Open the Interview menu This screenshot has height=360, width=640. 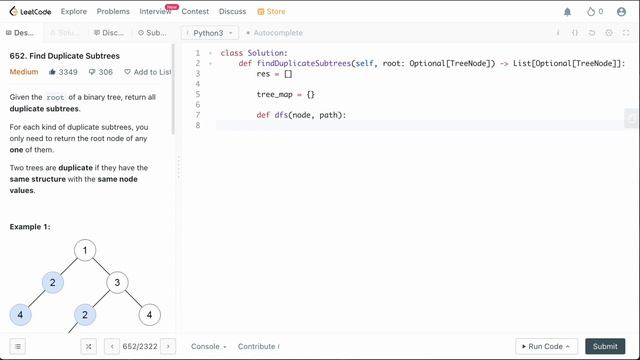pyautogui.click(x=156, y=11)
